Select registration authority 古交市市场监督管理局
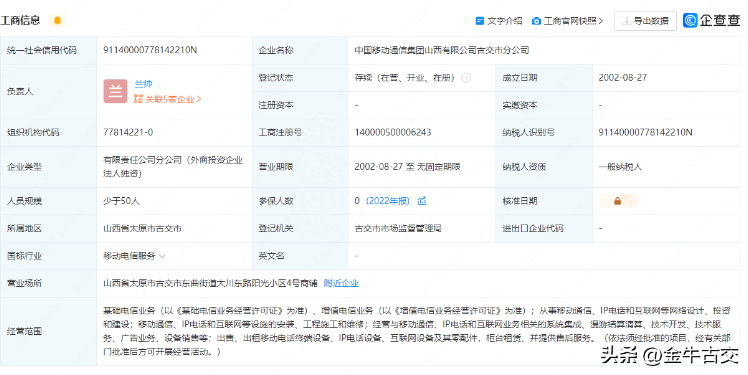748x375 pixels. pyautogui.click(x=398, y=229)
